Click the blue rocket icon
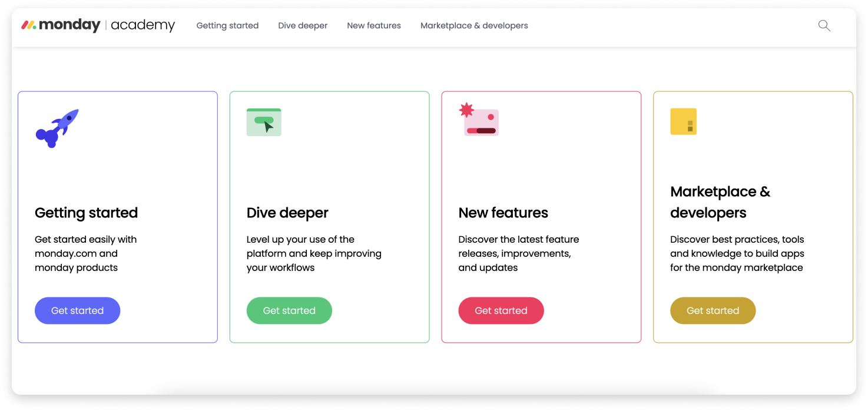This screenshot has height=410, width=868. pos(57,128)
